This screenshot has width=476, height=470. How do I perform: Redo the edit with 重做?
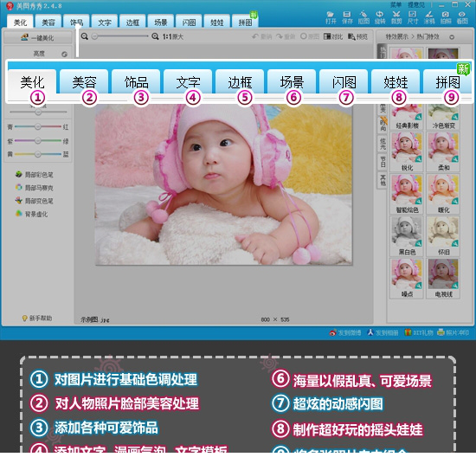pos(286,36)
